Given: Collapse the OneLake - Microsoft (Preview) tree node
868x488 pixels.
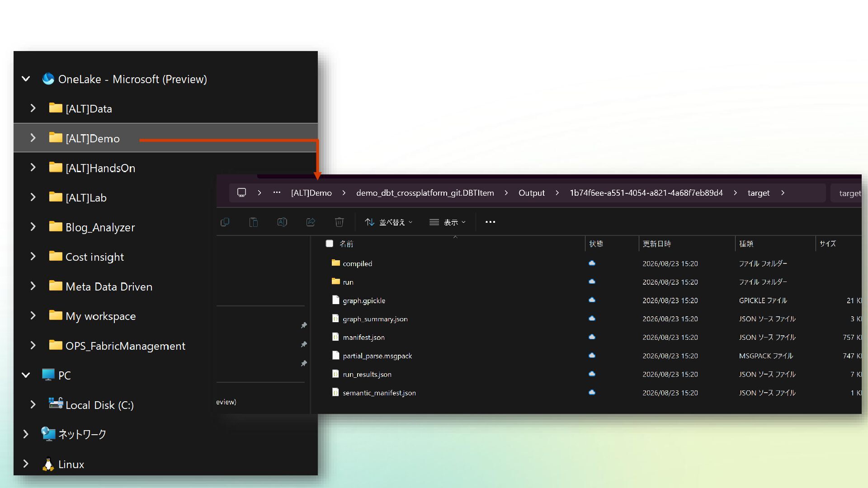Looking at the screenshot, I should click(x=26, y=79).
